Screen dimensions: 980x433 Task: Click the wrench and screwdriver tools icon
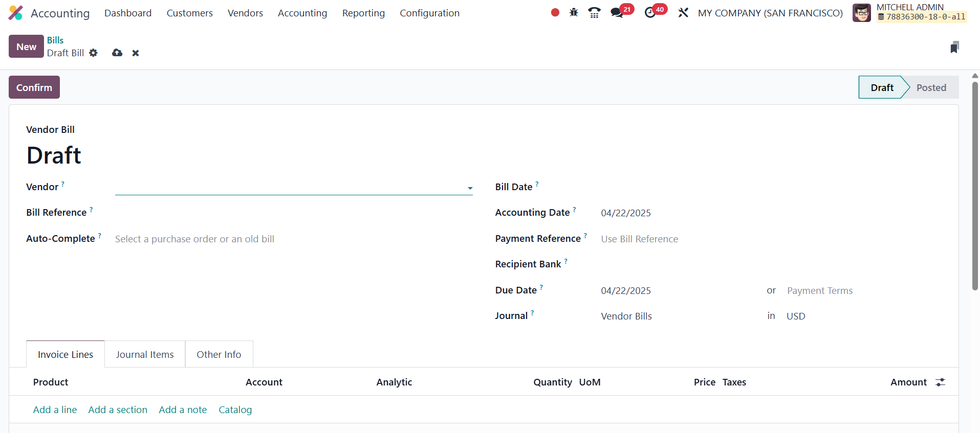tap(683, 13)
